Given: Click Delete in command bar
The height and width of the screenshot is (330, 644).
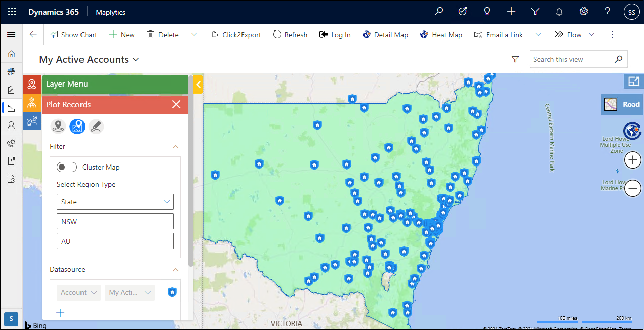Looking at the screenshot, I should [163, 35].
